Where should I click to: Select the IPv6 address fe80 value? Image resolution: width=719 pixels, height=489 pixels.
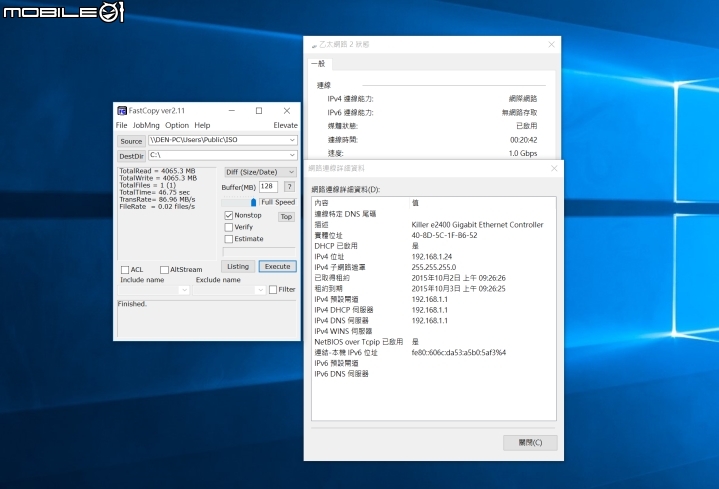tap(459, 352)
